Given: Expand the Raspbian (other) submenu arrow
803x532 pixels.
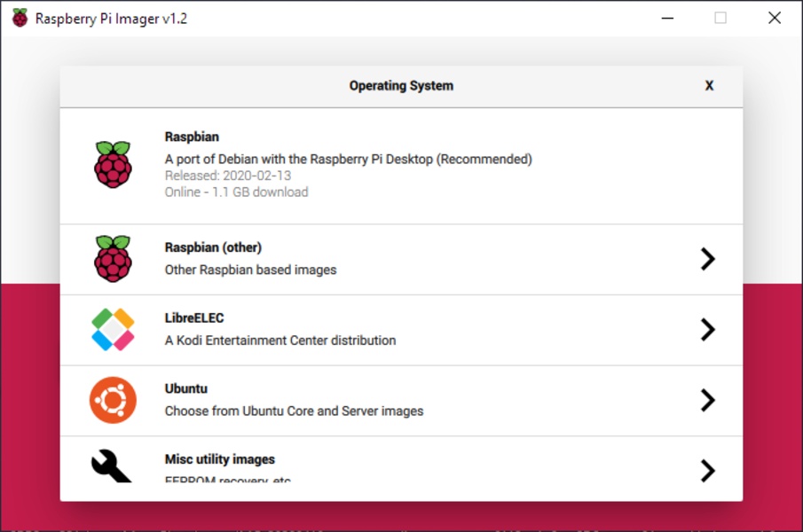Looking at the screenshot, I should tap(707, 259).
